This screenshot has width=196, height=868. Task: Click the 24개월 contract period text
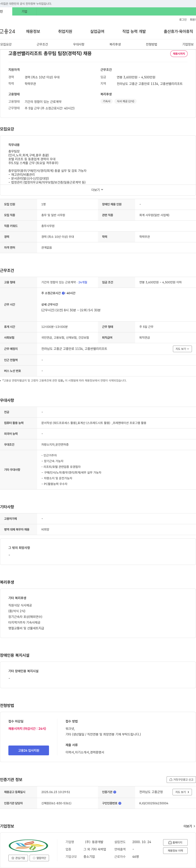pyautogui.click(x=82, y=282)
